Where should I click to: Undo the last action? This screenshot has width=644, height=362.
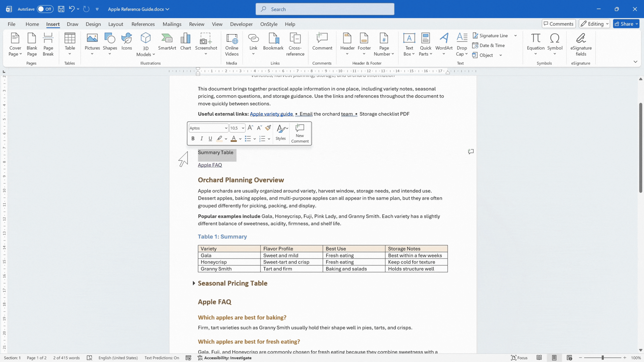tap(71, 9)
